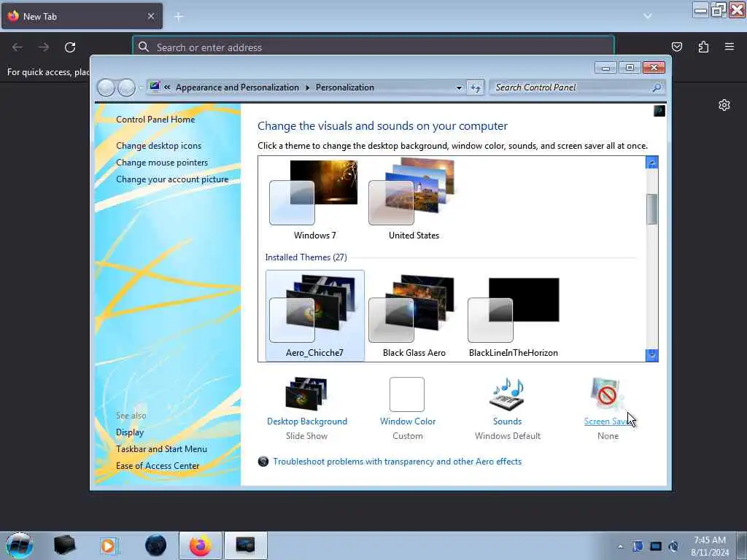The width and height of the screenshot is (747, 560).
Task: Click the Desktop Background link
Action: pyautogui.click(x=307, y=421)
